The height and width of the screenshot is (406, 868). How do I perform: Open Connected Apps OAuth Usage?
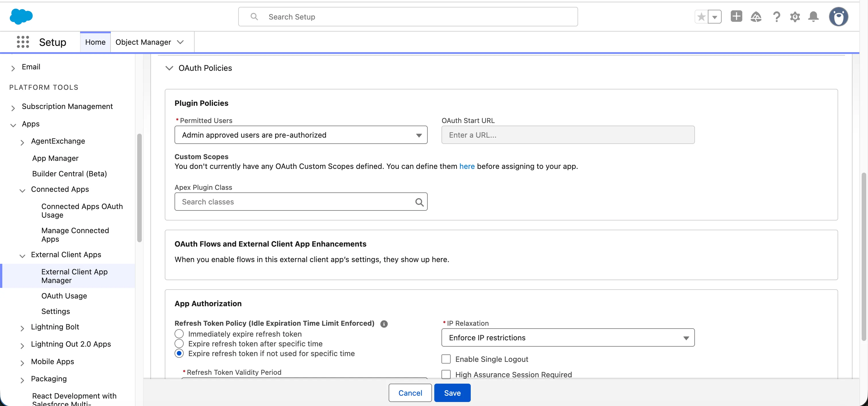pyautogui.click(x=82, y=211)
